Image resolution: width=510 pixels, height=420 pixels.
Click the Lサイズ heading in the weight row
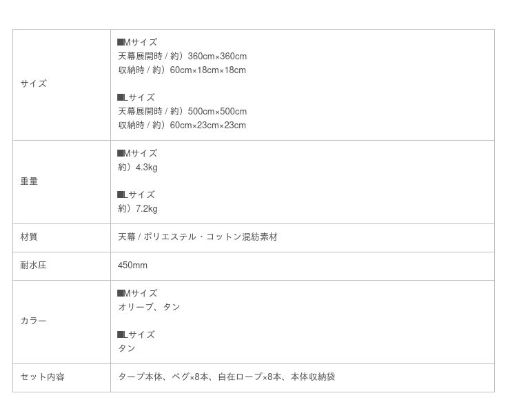click(x=136, y=195)
